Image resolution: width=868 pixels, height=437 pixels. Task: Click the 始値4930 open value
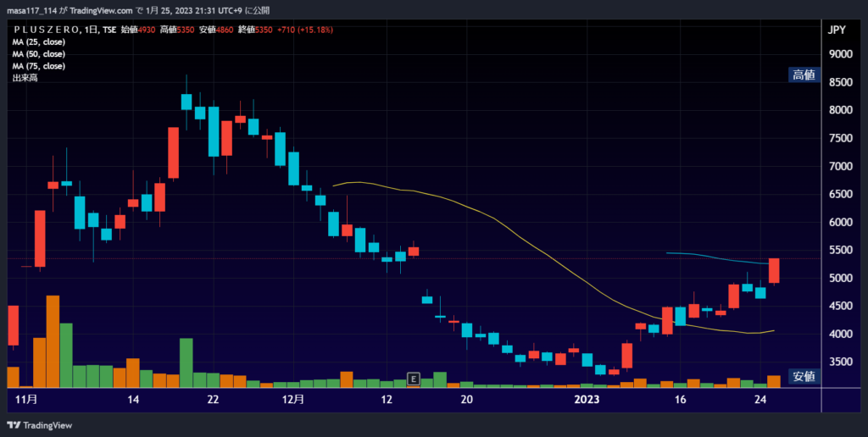click(138, 30)
